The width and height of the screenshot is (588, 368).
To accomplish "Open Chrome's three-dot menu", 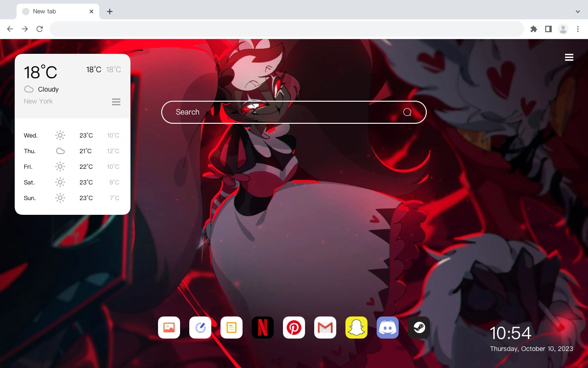I will click(x=578, y=29).
